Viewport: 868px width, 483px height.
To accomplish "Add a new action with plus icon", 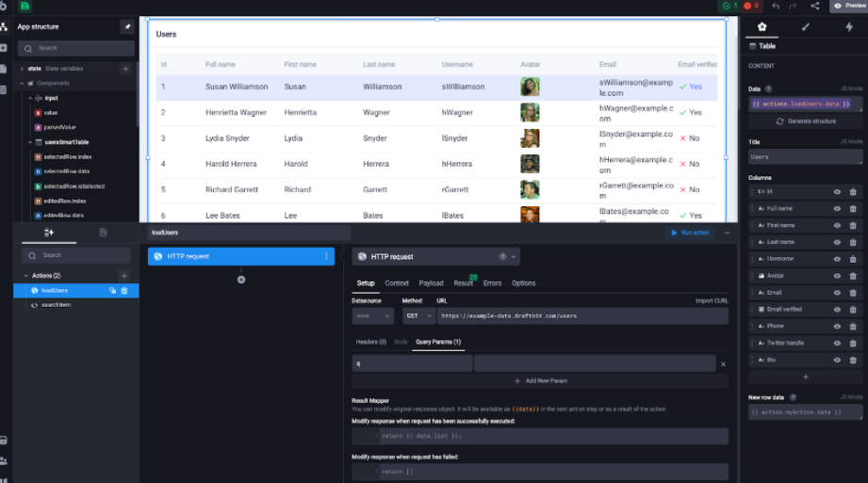I will 123,275.
